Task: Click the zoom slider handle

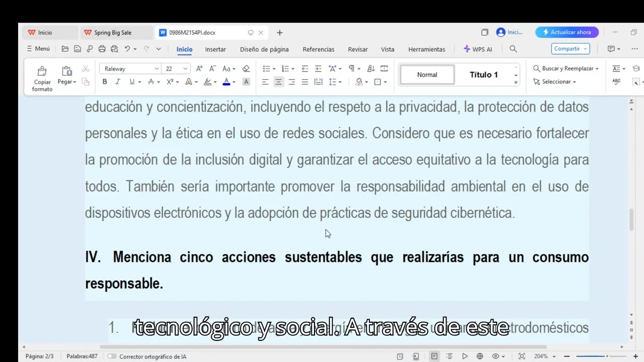Action: point(607,356)
